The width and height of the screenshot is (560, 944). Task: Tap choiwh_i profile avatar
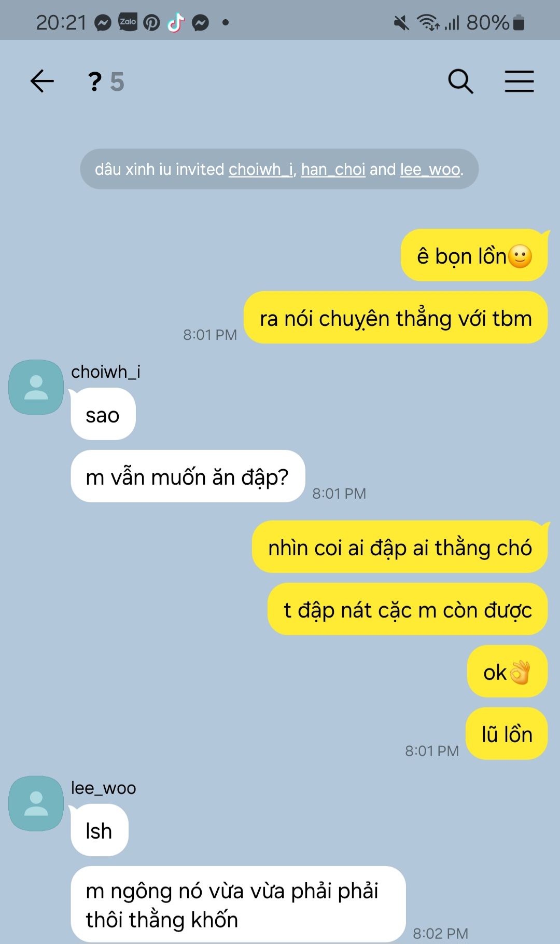point(36,388)
